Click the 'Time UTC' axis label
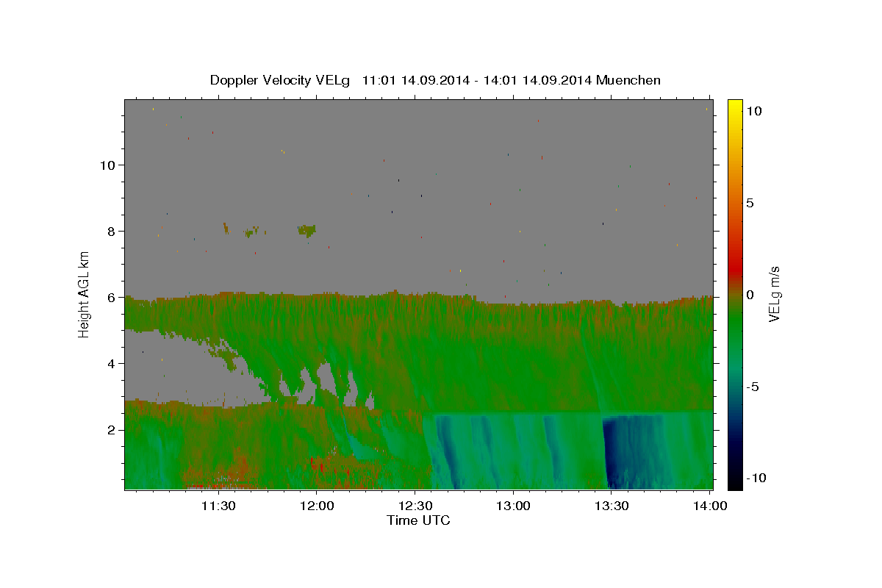Screen dimensions: 882x588 (x=418, y=520)
